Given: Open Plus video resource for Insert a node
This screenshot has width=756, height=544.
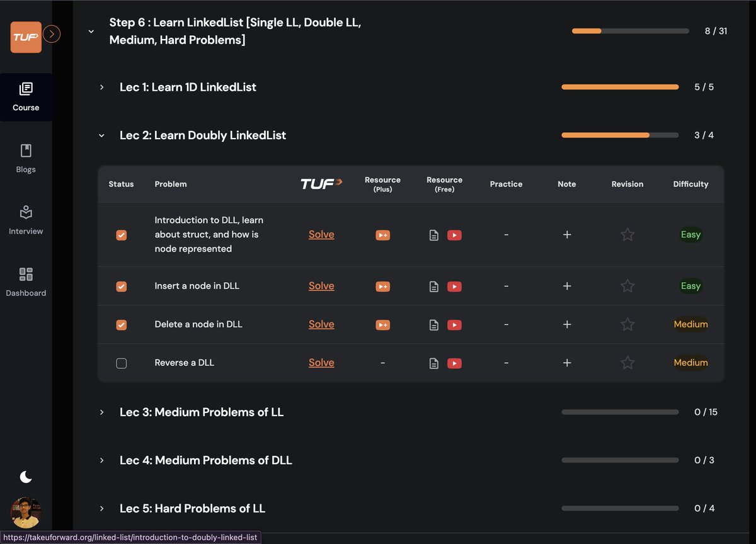Looking at the screenshot, I should [x=382, y=286].
